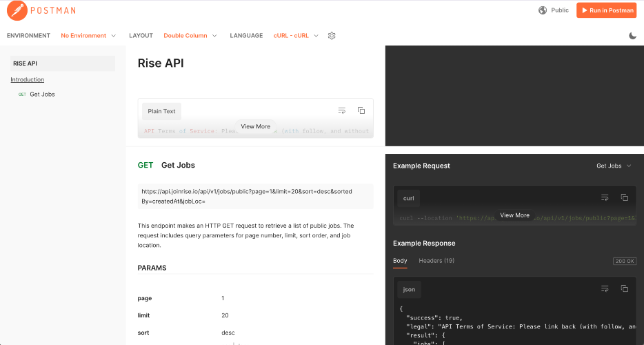Image resolution: width=644 pixels, height=345 pixels.
Task: Click the endpoint description paragraph
Action: pos(245,235)
